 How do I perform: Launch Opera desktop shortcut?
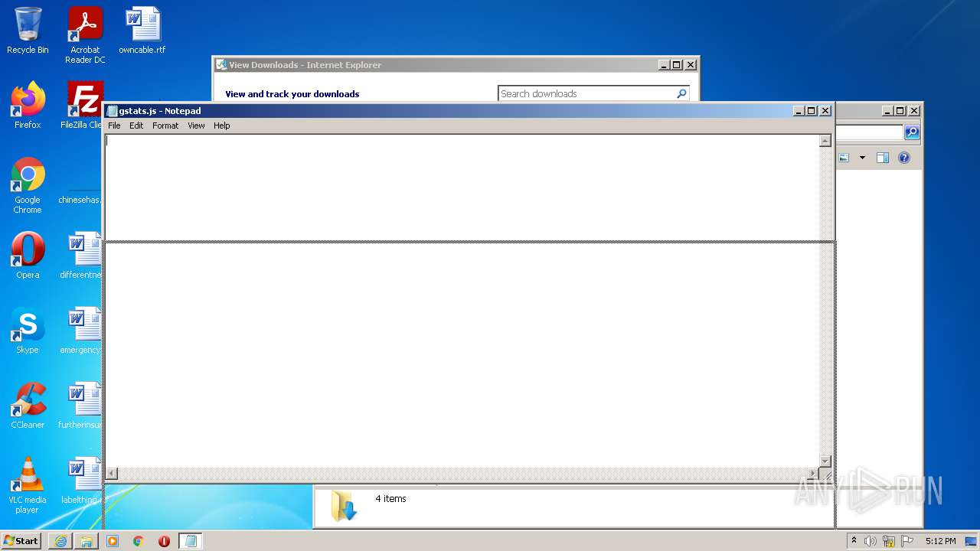pos(28,256)
